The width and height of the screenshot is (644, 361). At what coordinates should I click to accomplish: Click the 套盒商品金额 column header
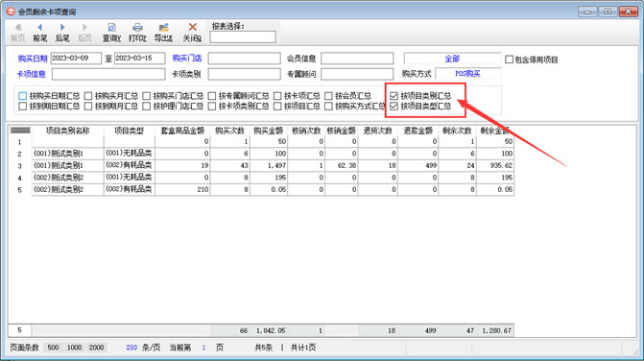pos(182,131)
